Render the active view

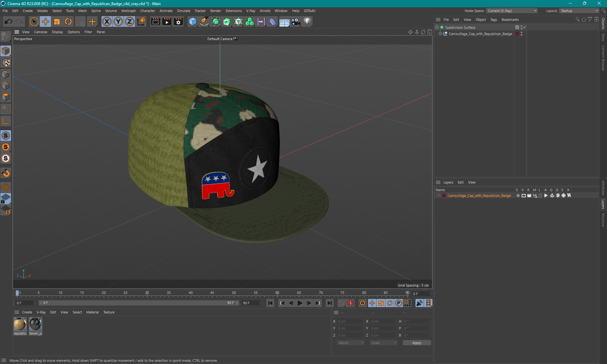click(x=155, y=21)
